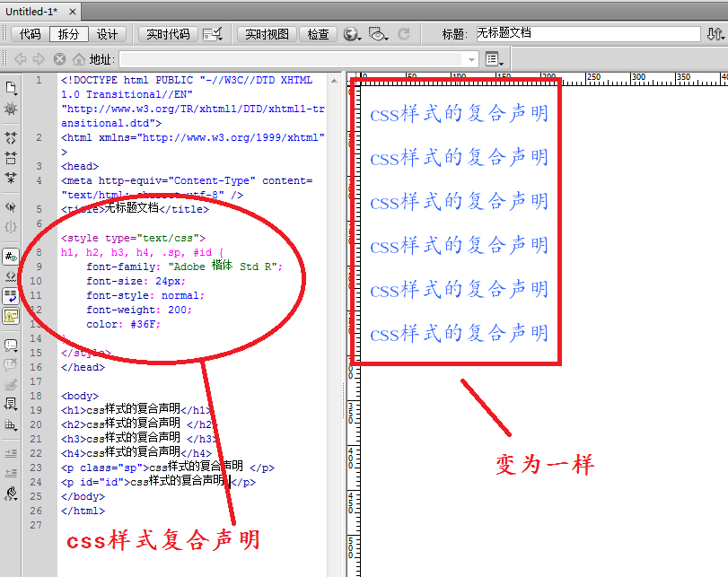Toggle word wrap in code view
Viewport: 728px width, 577px height.
coord(11,296)
